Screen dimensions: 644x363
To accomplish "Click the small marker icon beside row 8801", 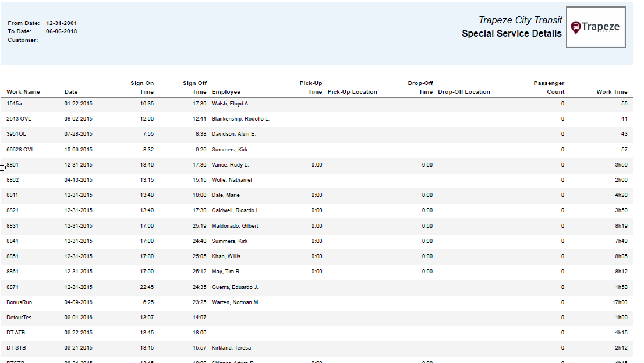I will click(x=3, y=168).
